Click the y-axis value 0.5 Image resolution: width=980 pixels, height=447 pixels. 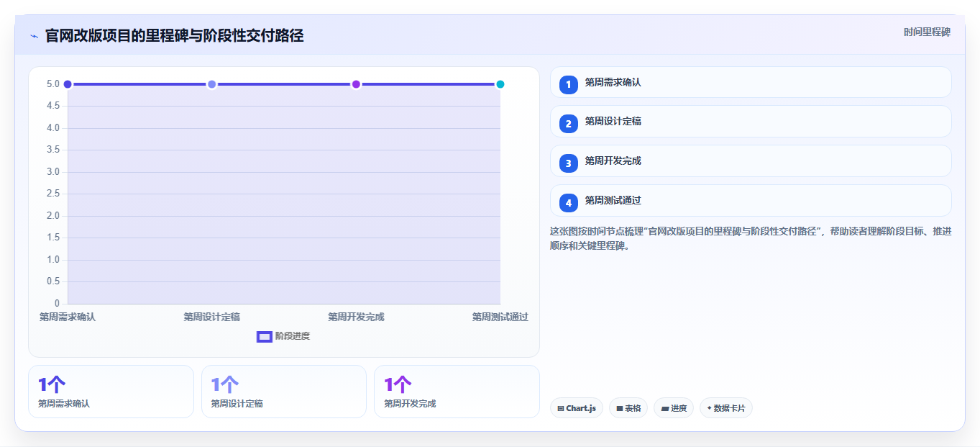(x=53, y=281)
